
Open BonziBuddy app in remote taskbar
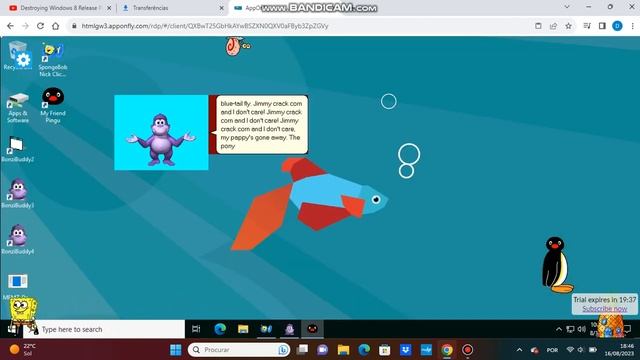click(x=289, y=329)
